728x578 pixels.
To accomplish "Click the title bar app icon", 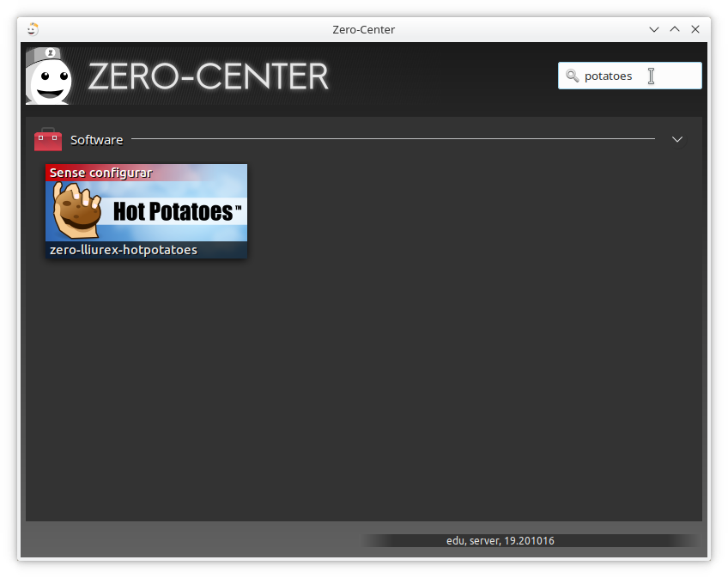I will [32, 29].
